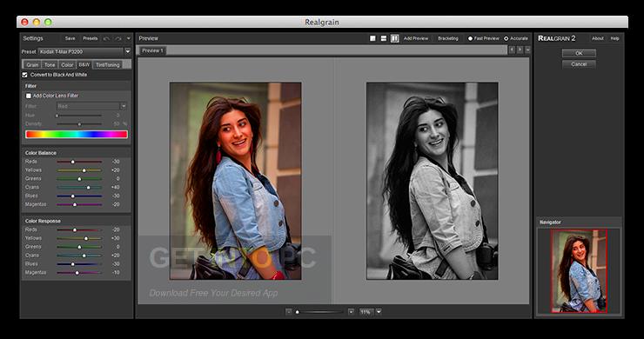The height and width of the screenshot is (339, 644).
Task: Adjust Color Balance Magentas slider
Action: (x=79, y=204)
